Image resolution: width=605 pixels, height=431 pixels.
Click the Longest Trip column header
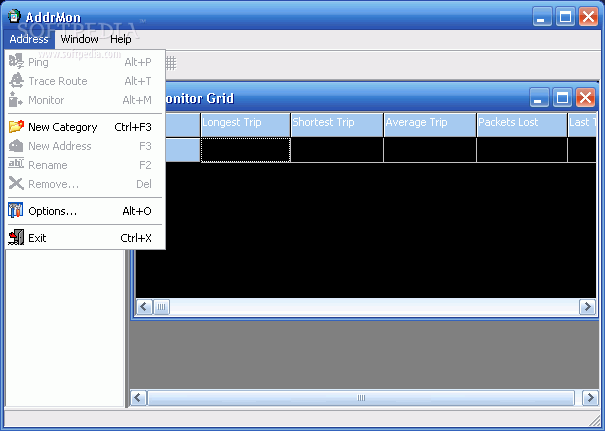(x=245, y=125)
